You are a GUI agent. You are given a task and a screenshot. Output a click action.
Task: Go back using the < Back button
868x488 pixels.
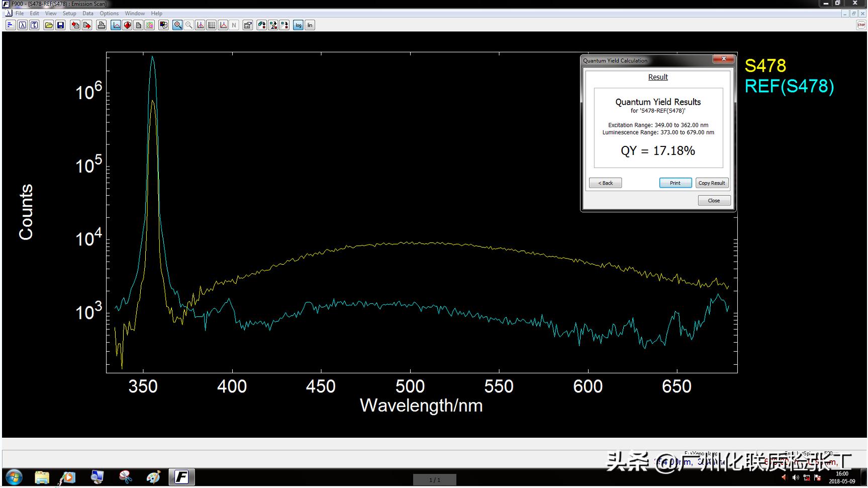[x=605, y=183]
